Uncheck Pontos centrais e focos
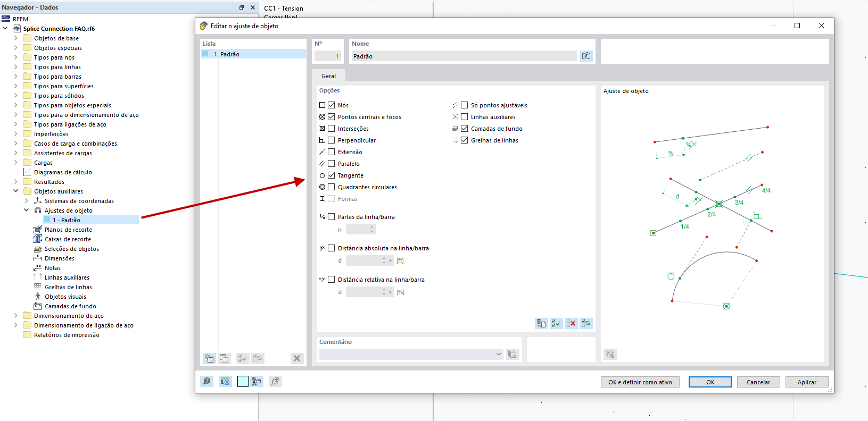 coord(332,117)
